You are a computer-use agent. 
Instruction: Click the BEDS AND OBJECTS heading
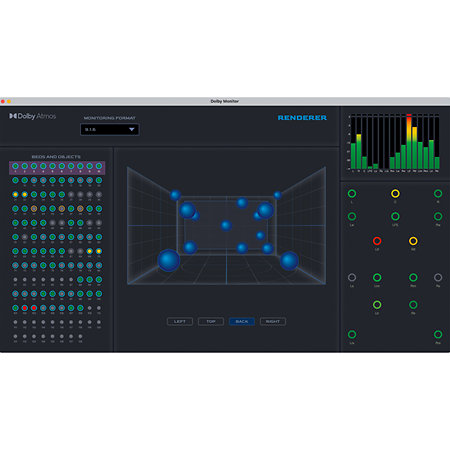point(56,156)
